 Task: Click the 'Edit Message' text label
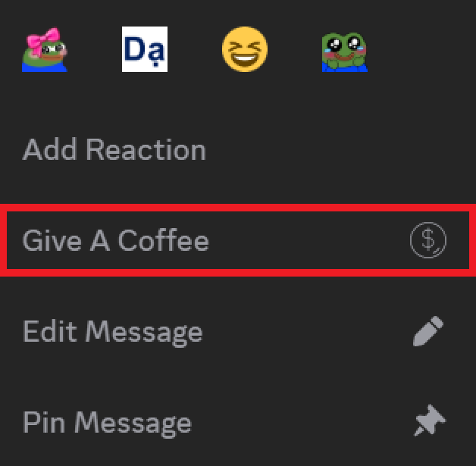[113, 333]
